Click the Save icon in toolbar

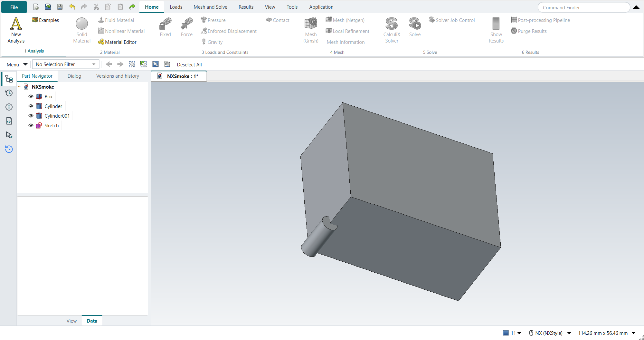click(x=60, y=7)
